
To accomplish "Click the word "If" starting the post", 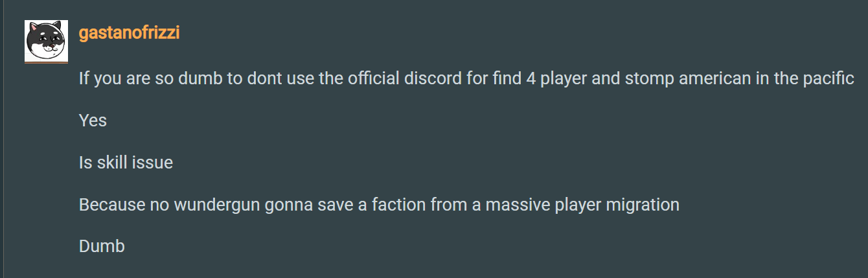I will point(84,79).
